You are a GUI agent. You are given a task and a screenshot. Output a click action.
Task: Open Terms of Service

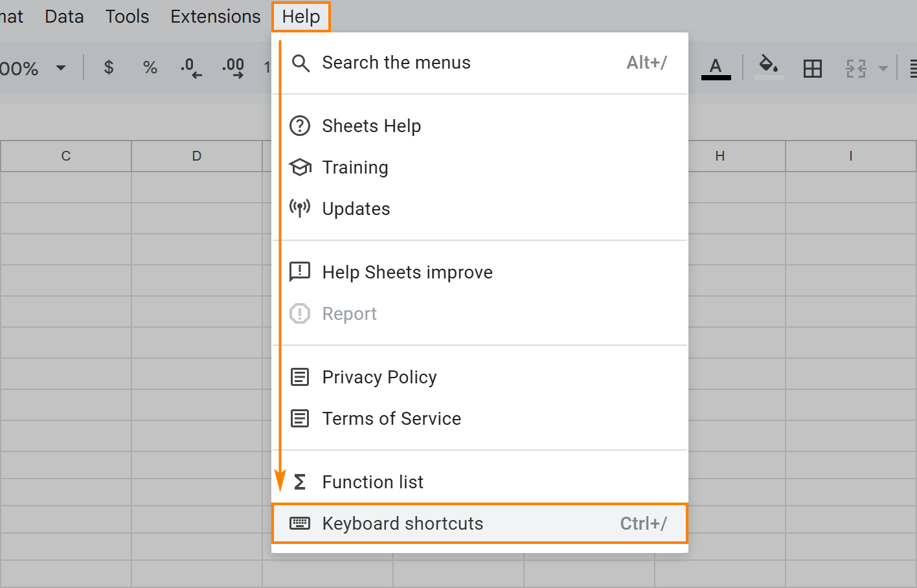click(480, 418)
